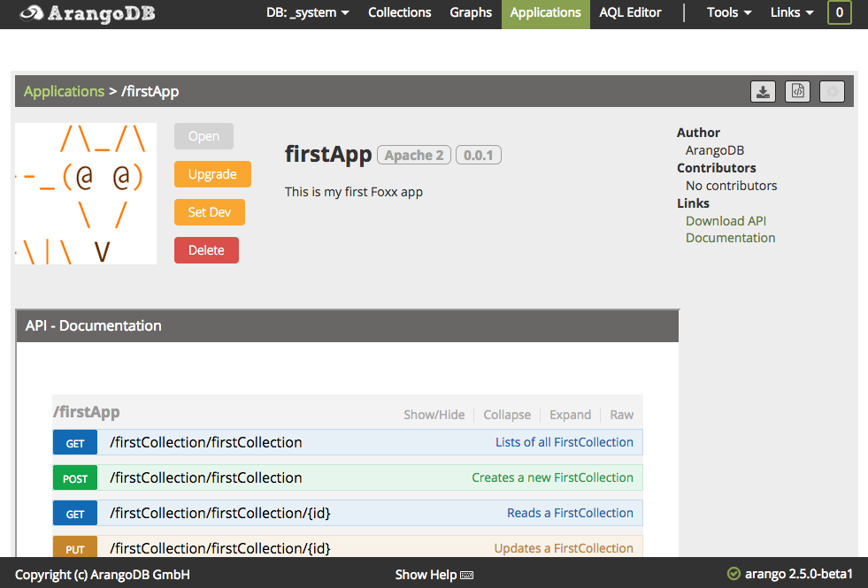This screenshot has height=588, width=868.
Task: Go to the AQL Editor tab
Action: pyautogui.click(x=630, y=13)
